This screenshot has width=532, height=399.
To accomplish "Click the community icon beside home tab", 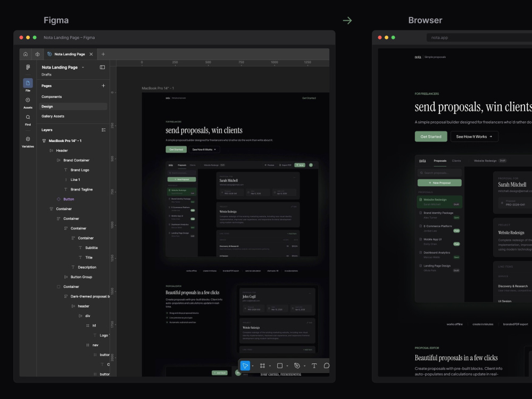I will click(37, 54).
